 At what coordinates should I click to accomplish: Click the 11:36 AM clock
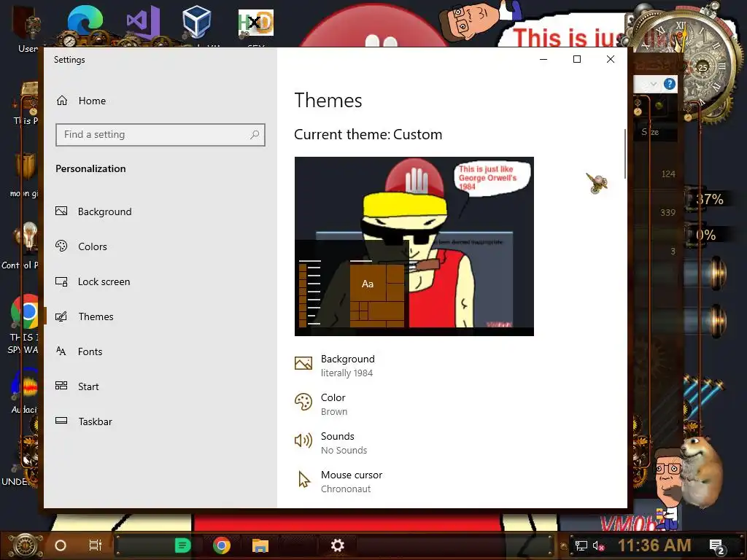click(654, 545)
